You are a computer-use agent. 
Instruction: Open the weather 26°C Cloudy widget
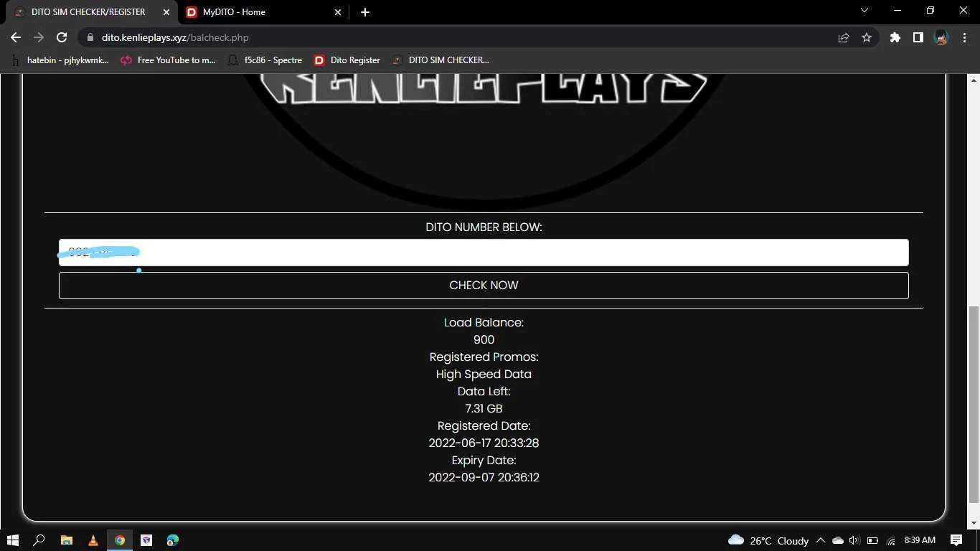768,540
